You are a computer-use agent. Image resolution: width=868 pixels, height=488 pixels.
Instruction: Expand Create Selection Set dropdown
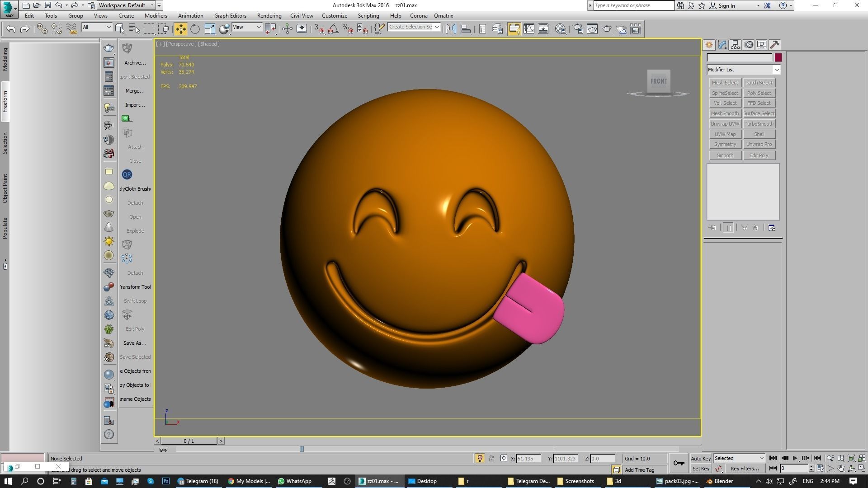click(437, 27)
